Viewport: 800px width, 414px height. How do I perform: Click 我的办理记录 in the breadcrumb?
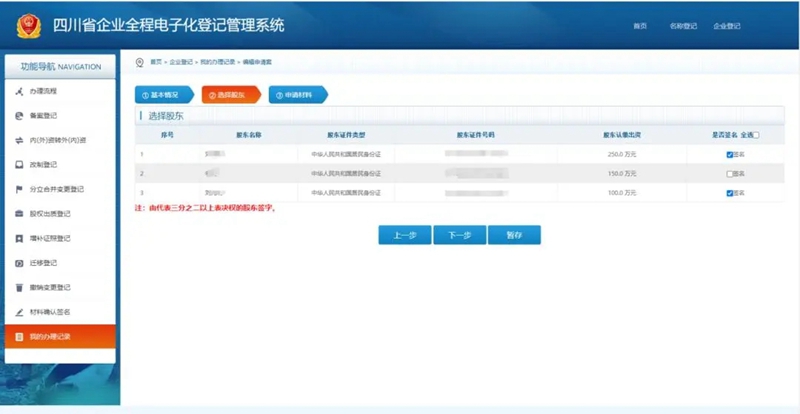click(218, 62)
